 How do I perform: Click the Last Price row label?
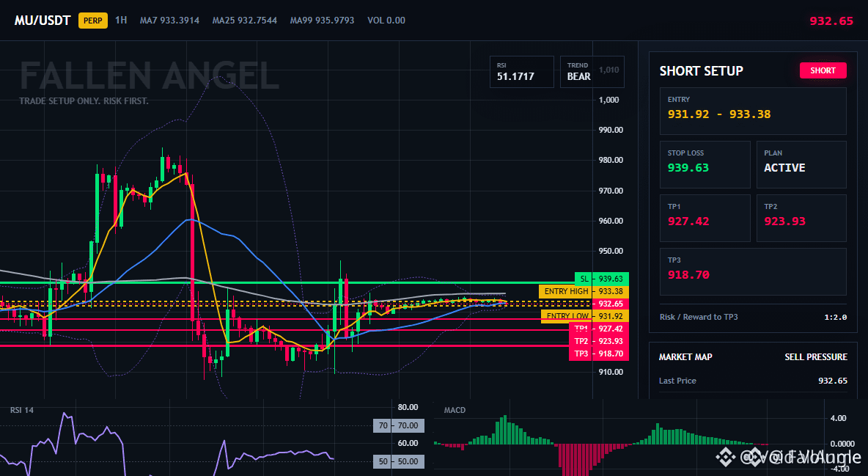click(677, 381)
